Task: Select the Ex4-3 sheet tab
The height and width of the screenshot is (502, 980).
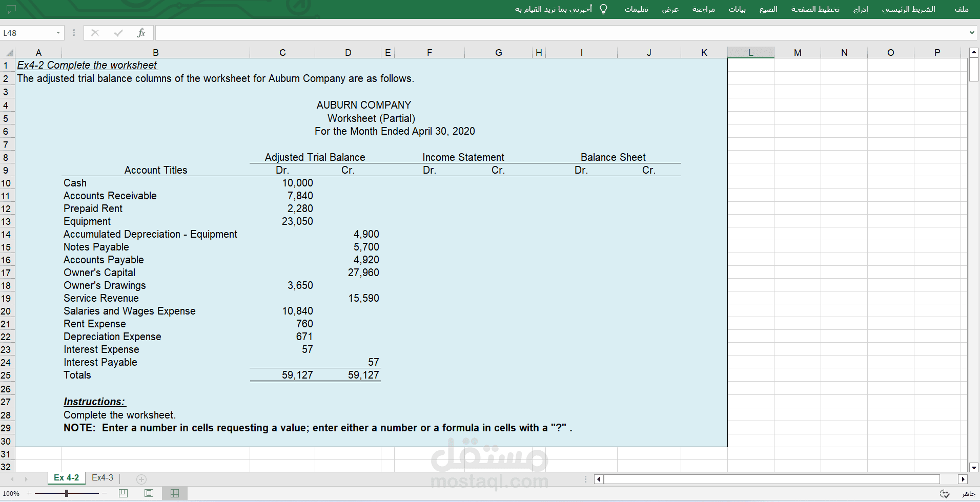Action: [103, 478]
